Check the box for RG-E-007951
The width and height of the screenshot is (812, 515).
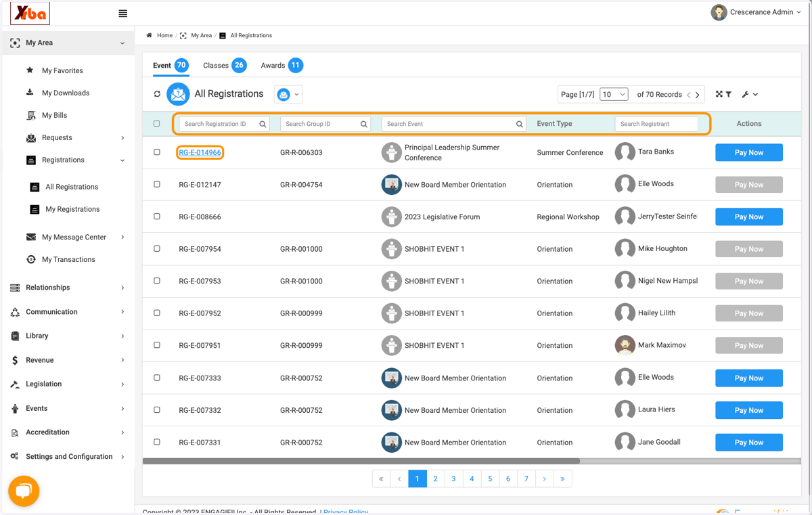tap(157, 345)
